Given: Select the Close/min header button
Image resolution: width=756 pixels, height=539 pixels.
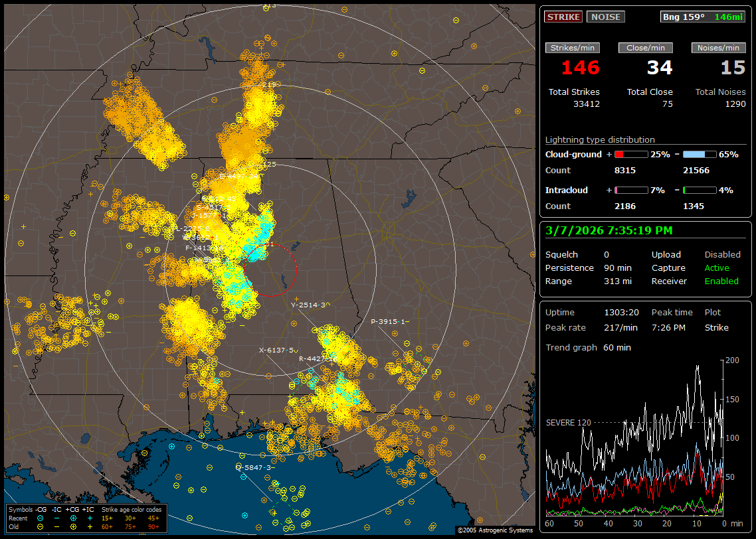Looking at the screenshot, I should [x=645, y=48].
